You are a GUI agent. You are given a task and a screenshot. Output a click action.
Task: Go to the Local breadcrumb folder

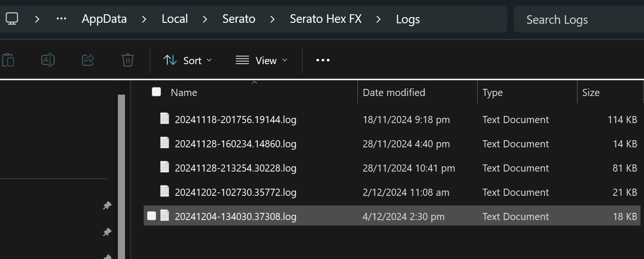pyautogui.click(x=174, y=19)
